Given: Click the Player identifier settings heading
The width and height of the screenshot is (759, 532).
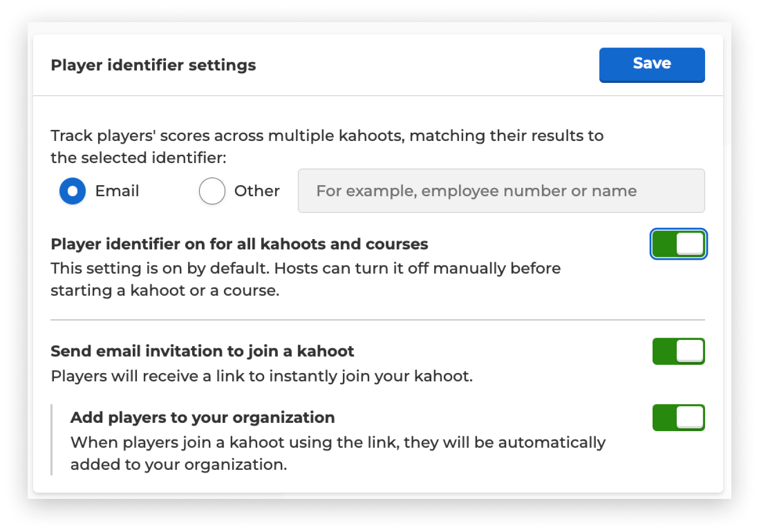Looking at the screenshot, I should pyautogui.click(x=153, y=65).
